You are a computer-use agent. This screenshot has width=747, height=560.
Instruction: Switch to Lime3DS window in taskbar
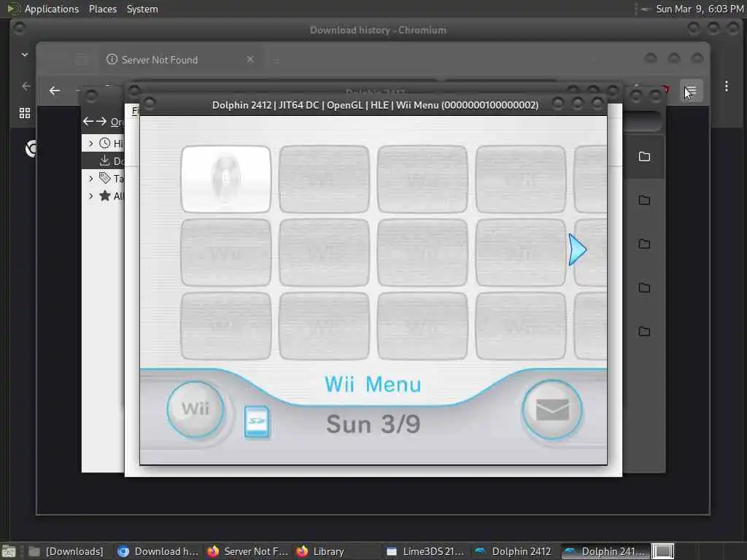[425, 551]
